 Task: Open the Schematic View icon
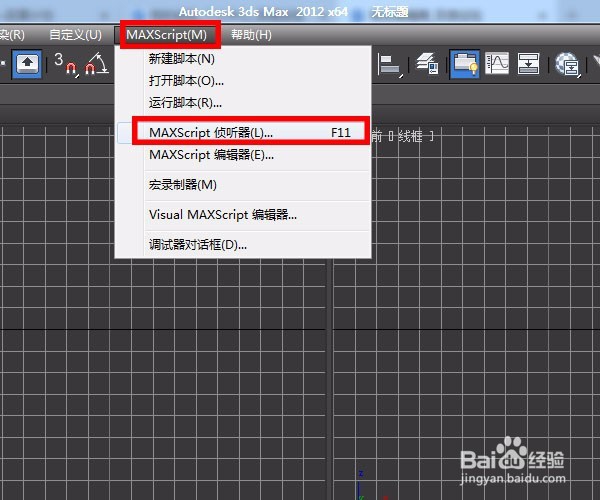tap(528, 64)
